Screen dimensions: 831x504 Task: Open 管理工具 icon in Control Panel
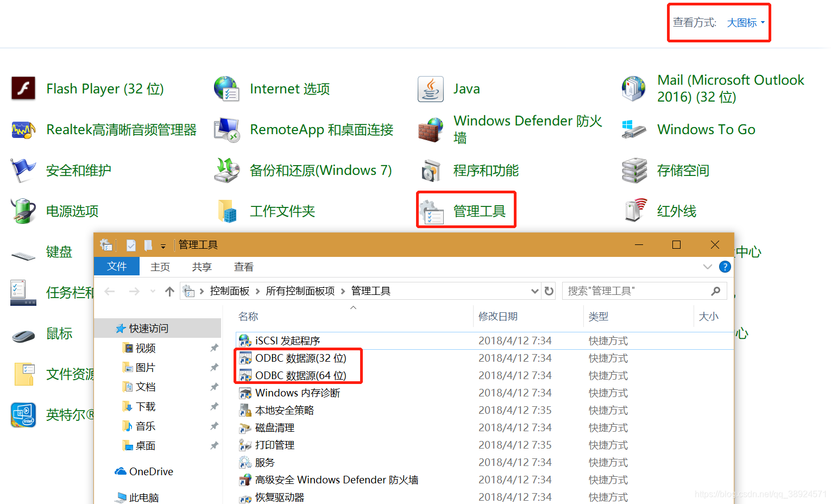click(x=432, y=212)
